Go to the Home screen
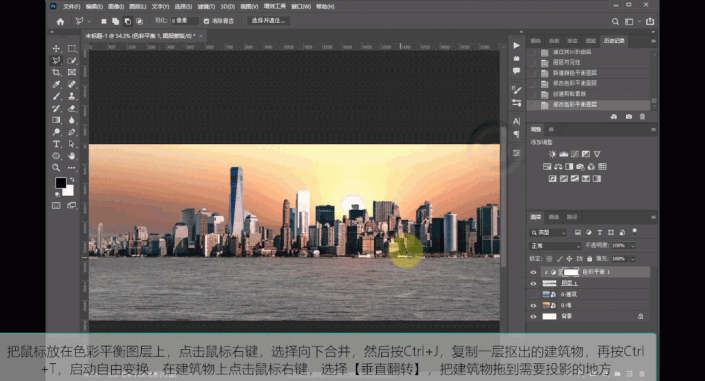705x381 pixels. tap(60, 21)
